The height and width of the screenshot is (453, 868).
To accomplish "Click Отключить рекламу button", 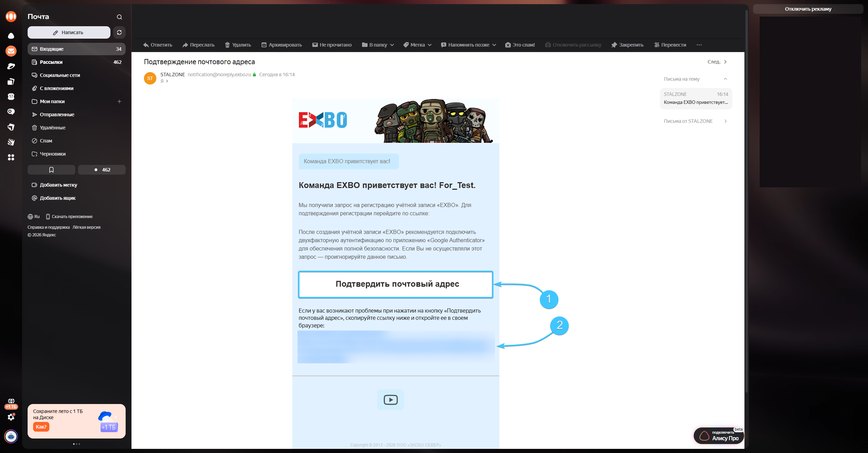I will click(808, 9).
